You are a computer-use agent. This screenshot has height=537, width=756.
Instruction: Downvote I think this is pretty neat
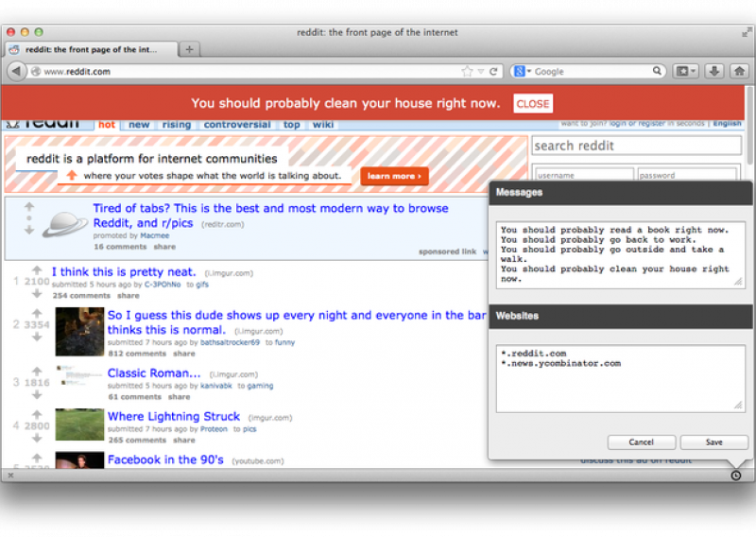pos(37,293)
